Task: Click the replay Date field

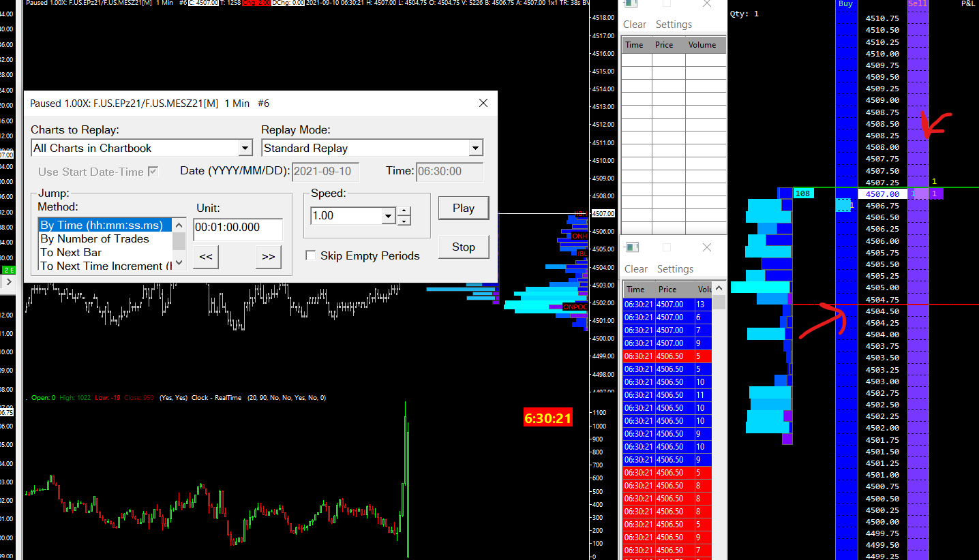Action: tap(326, 172)
